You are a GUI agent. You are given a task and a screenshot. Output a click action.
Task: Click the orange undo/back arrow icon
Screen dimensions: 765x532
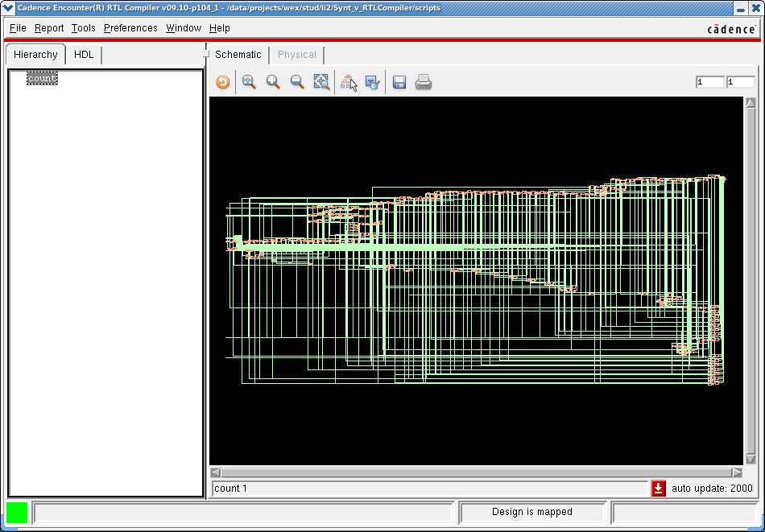point(223,82)
